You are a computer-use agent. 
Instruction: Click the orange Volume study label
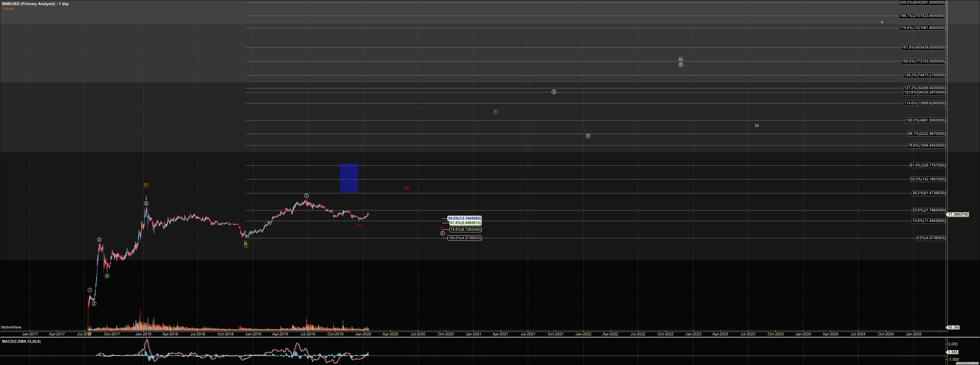coord(8,9)
